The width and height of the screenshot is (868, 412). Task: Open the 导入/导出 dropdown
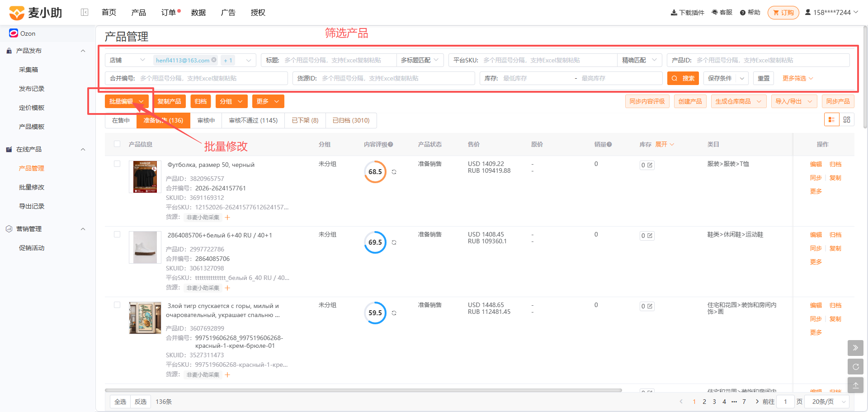point(794,101)
